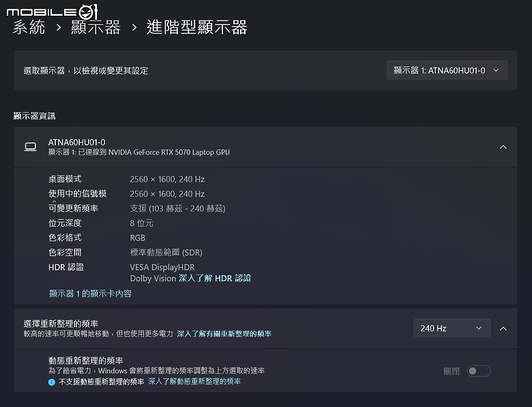Click the 位元深度 label
Image resolution: width=532 pixels, height=407 pixels.
(65, 223)
